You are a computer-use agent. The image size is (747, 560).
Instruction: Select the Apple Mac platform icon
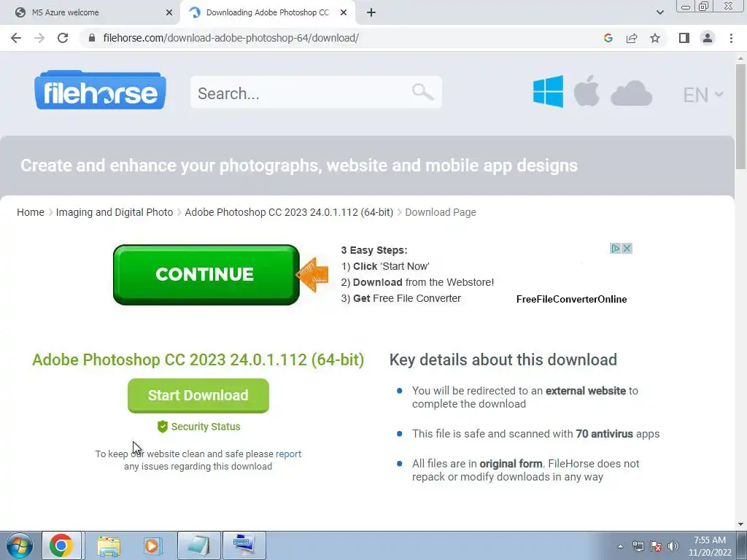click(x=587, y=90)
